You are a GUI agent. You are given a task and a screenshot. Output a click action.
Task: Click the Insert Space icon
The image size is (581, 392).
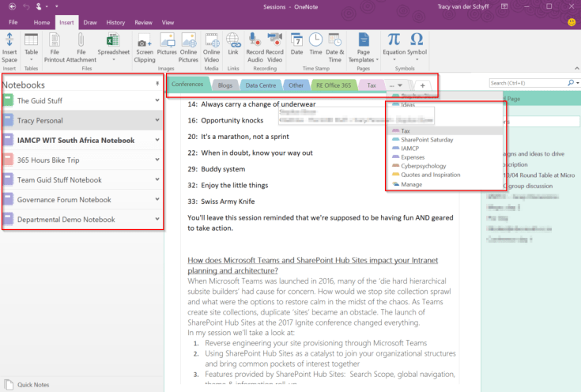(x=9, y=42)
